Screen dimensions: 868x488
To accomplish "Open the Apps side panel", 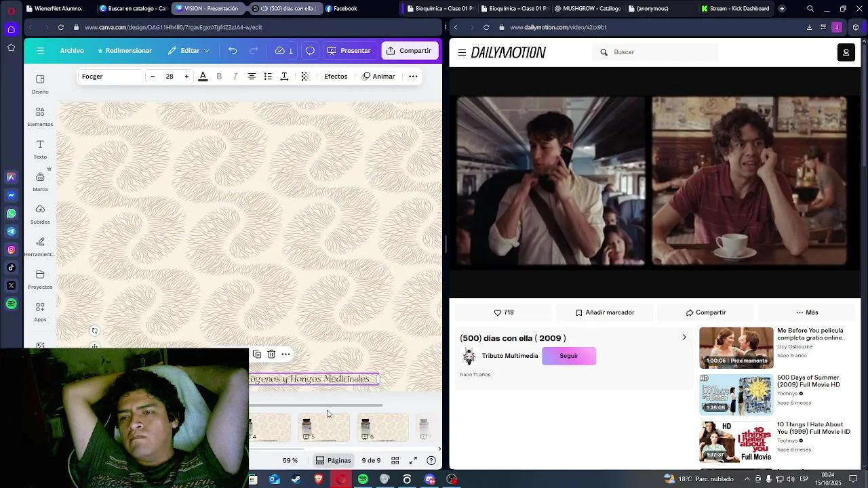I will click(x=40, y=312).
